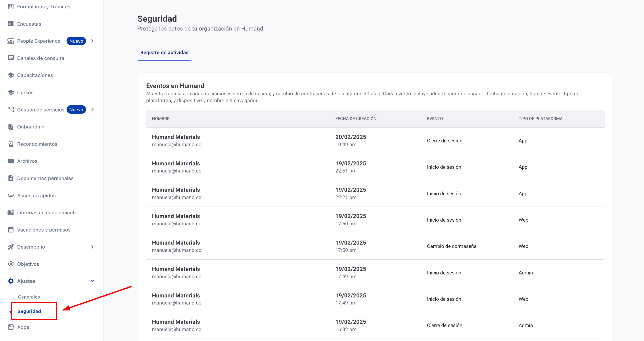
Task: Click the Apps storefront icon
Action: [x=11, y=327]
